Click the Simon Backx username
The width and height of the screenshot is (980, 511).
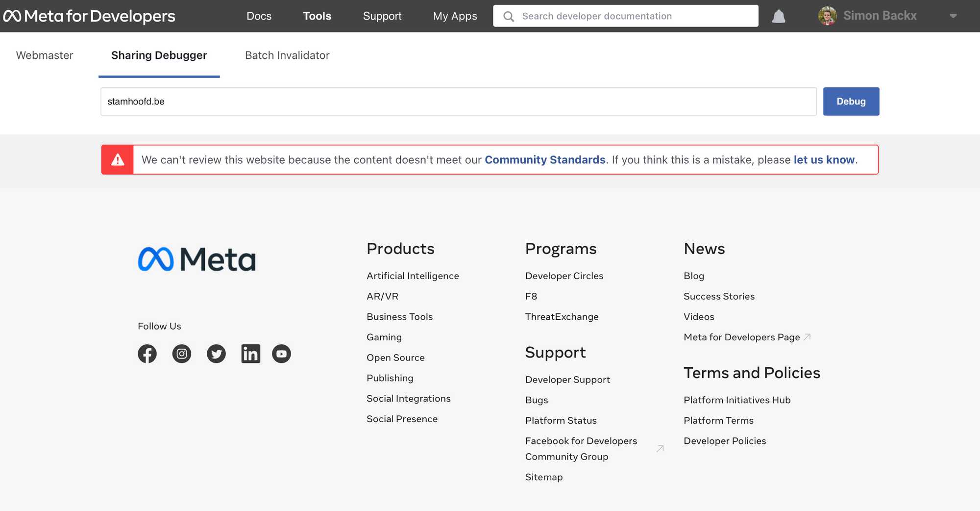(x=880, y=16)
